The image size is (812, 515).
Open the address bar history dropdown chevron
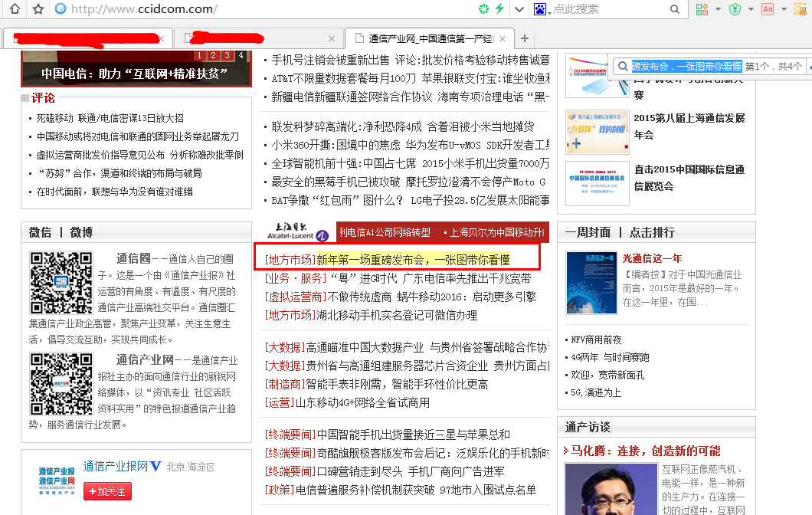coord(519,8)
